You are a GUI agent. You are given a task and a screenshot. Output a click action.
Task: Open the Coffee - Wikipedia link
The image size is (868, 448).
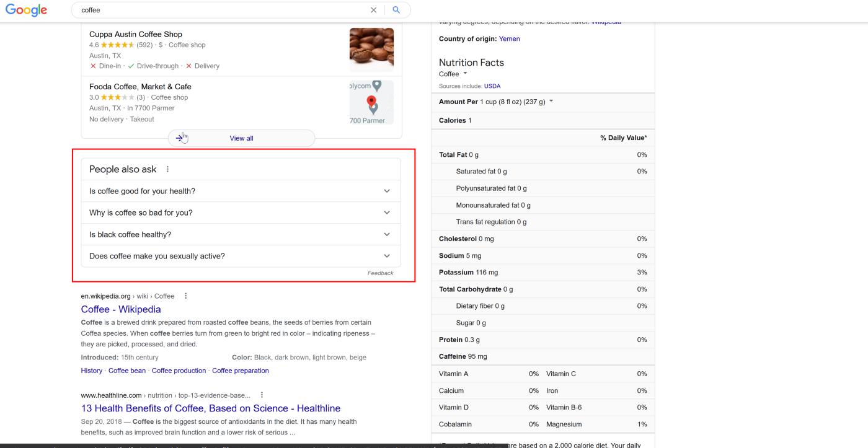[120, 309]
